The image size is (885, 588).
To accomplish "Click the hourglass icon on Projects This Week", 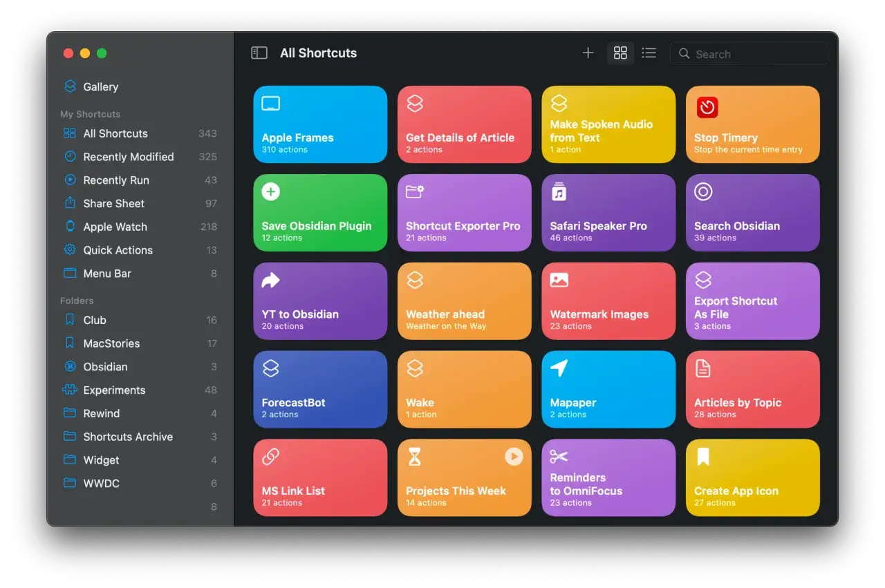I will click(414, 457).
